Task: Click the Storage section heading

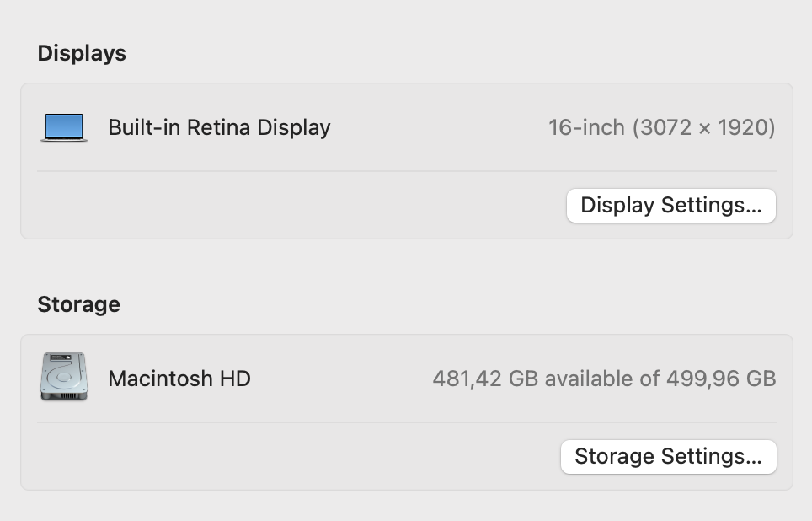Action: 78,304
